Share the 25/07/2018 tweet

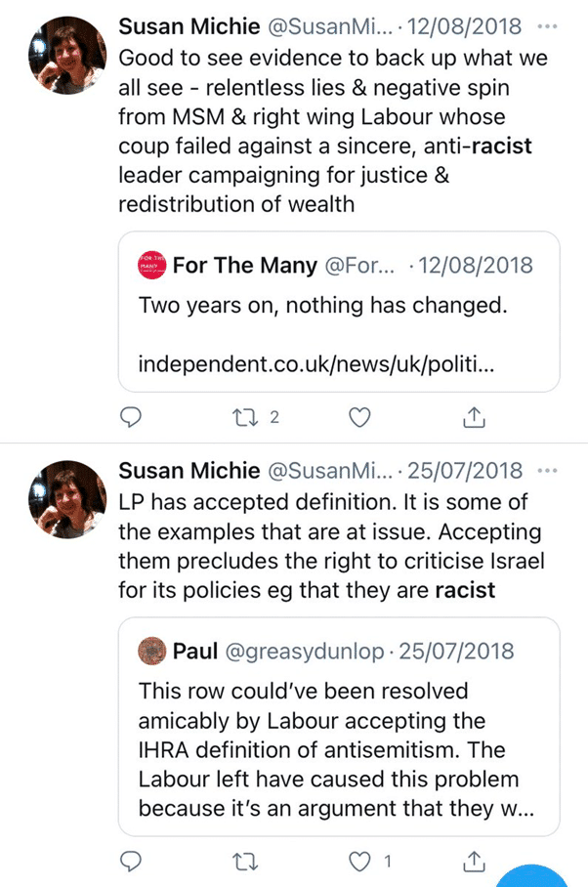point(473,863)
